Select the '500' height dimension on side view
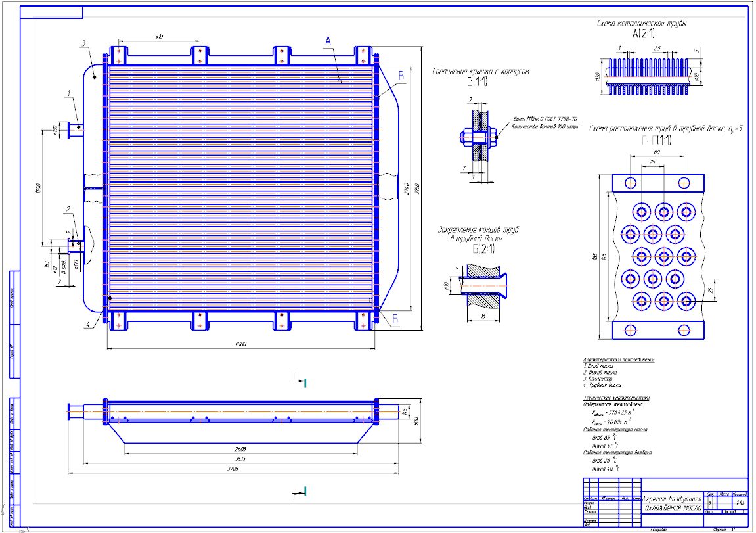 click(416, 421)
